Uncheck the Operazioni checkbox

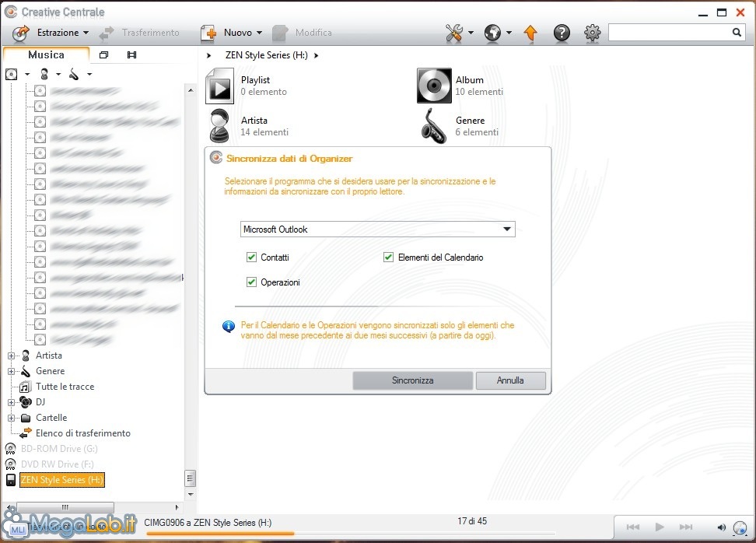251,282
